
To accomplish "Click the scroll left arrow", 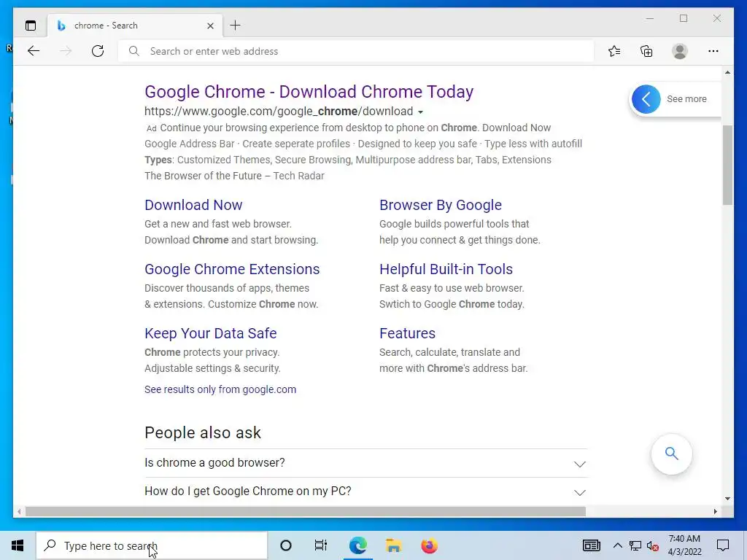I will 19,511.
